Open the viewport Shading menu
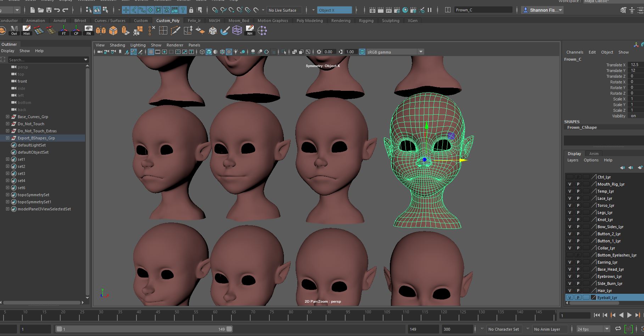 coord(117,45)
